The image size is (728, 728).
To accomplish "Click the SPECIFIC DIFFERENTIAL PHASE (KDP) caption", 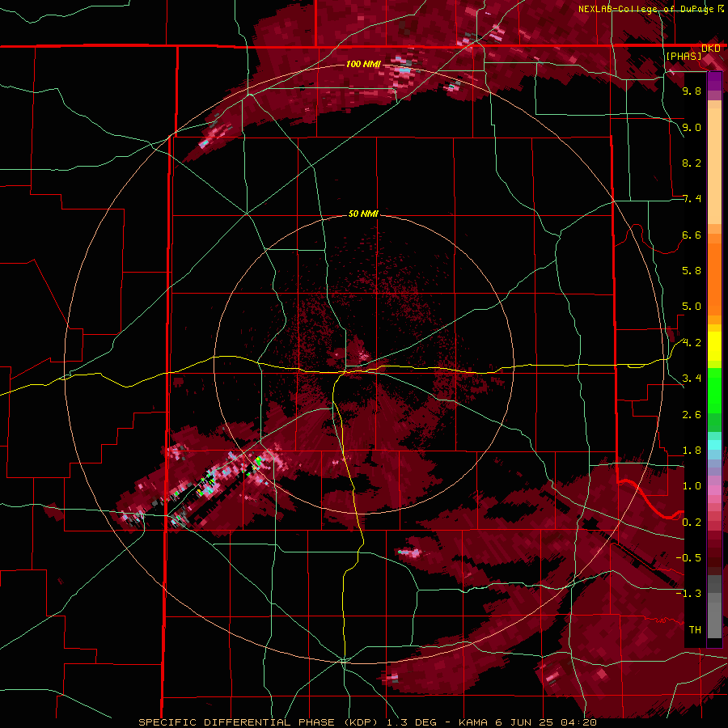I will pyautogui.click(x=260, y=722).
